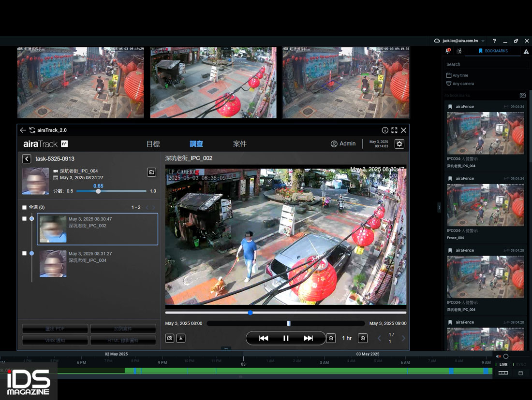The width and height of the screenshot is (532, 400).
Task: Adjust the 分數 score slider handle
Action: tap(98, 191)
